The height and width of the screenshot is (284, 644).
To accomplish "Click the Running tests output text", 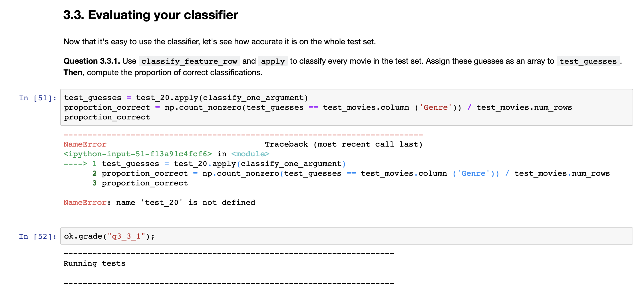I will click(94, 263).
